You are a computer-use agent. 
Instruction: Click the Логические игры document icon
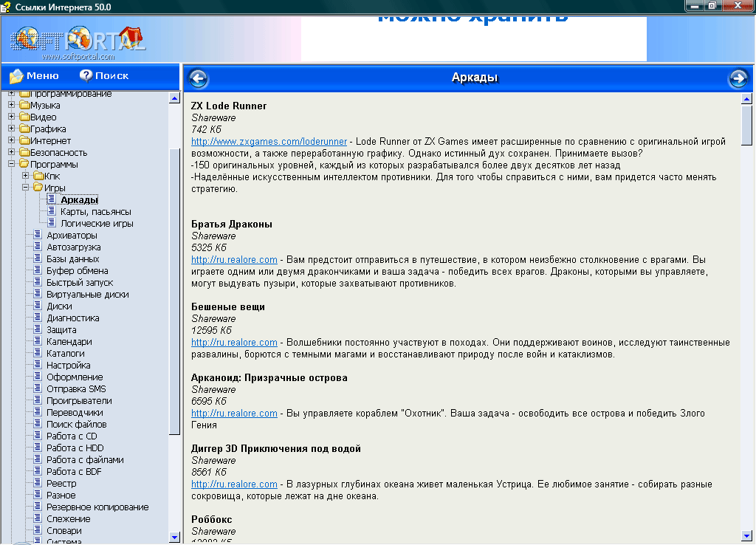pos(52,222)
